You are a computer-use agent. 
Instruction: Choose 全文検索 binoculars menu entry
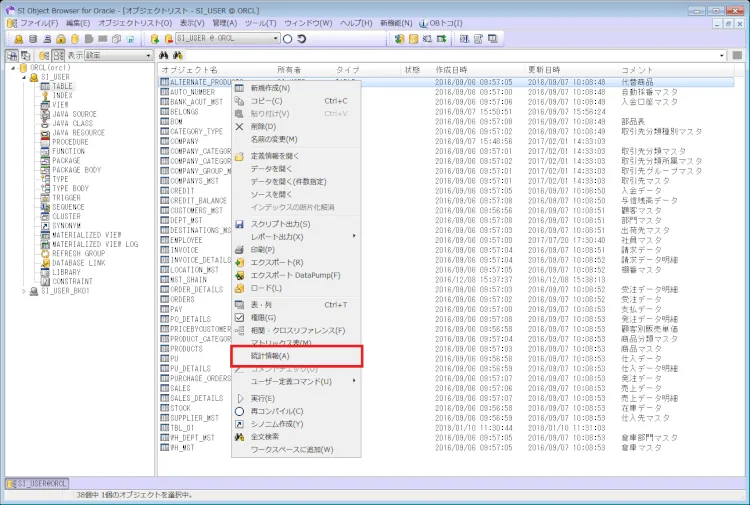pyautogui.click(x=296, y=437)
